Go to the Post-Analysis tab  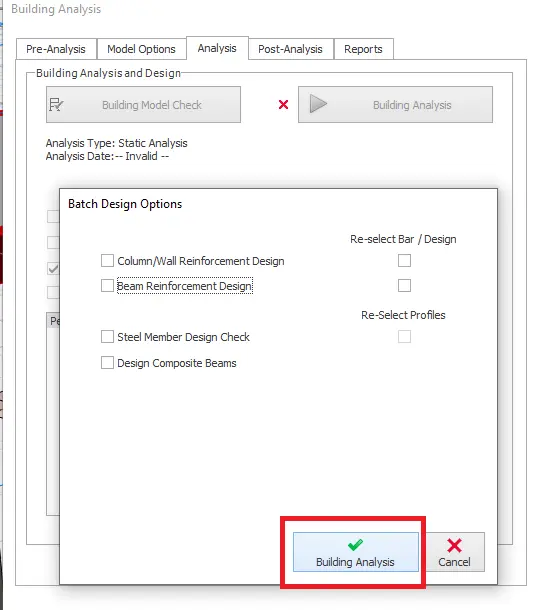(290, 49)
